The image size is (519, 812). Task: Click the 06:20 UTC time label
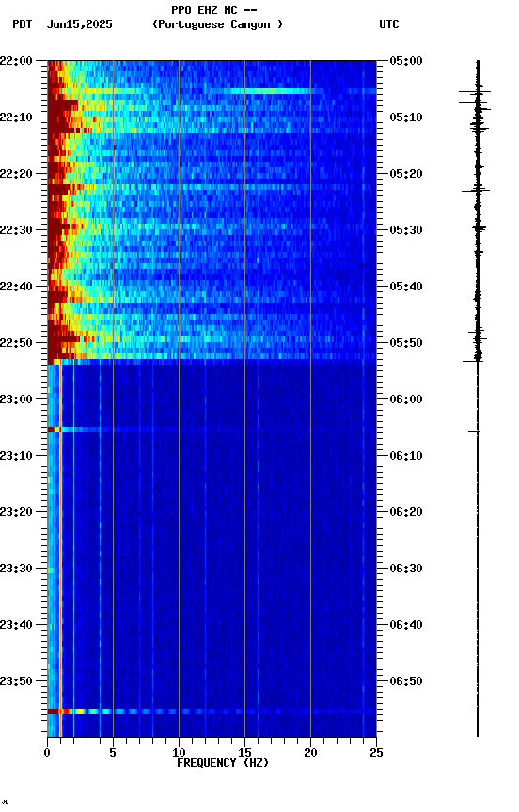pos(406,512)
